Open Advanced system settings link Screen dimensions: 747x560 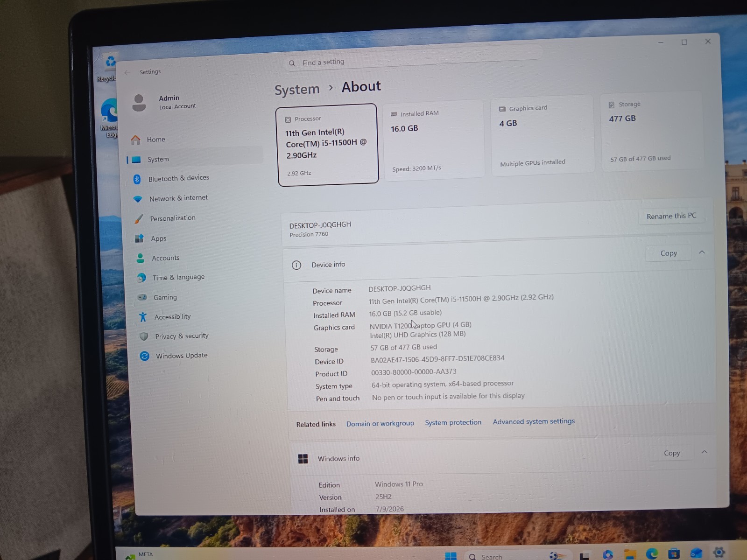(x=534, y=421)
